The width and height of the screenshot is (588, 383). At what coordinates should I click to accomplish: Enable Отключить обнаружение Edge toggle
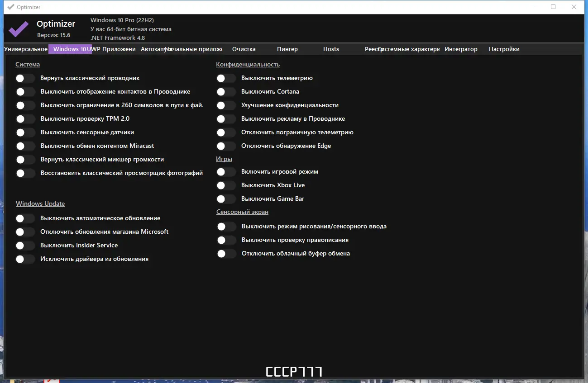pos(226,146)
